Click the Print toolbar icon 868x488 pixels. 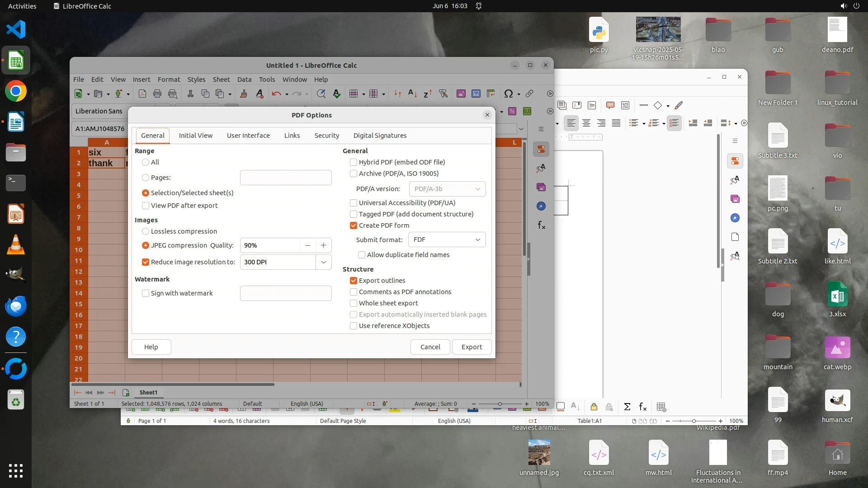(x=157, y=94)
